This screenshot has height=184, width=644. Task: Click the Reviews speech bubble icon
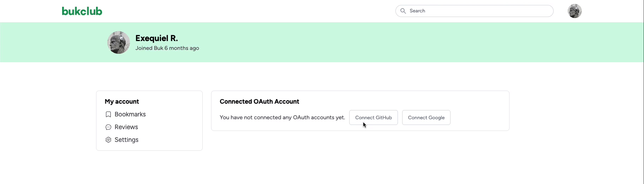[108, 127]
